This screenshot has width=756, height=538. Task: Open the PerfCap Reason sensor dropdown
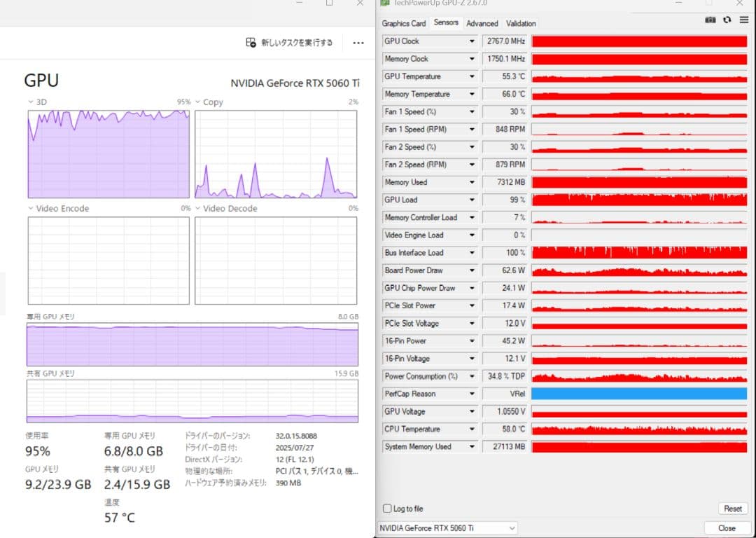473,394
